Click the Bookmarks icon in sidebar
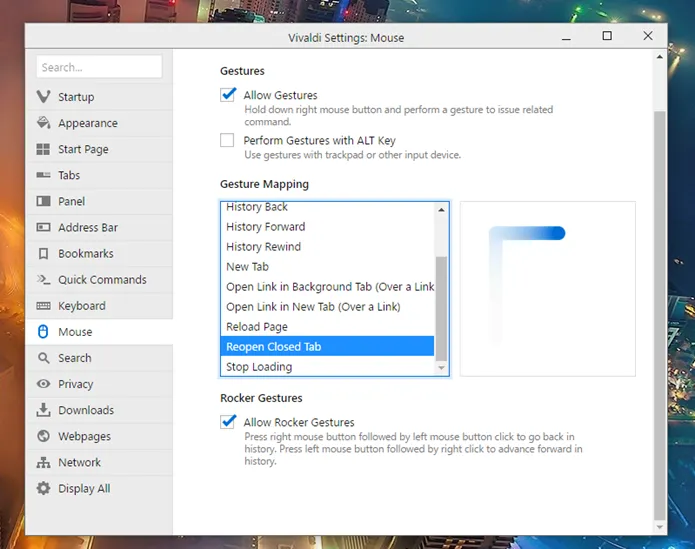Viewport: 695px width, 549px height. pyautogui.click(x=43, y=254)
